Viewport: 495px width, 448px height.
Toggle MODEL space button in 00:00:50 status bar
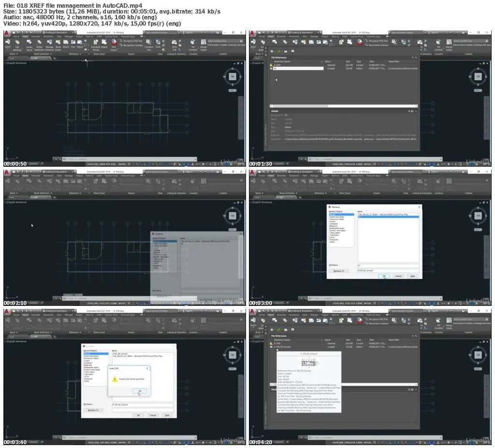click(x=122, y=164)
